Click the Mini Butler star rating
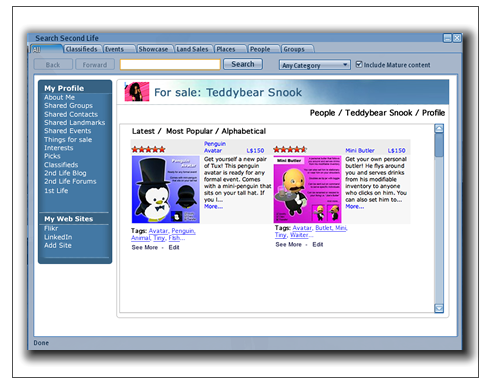The width and height of the screenshot is (488, 383). click(290, 149)
